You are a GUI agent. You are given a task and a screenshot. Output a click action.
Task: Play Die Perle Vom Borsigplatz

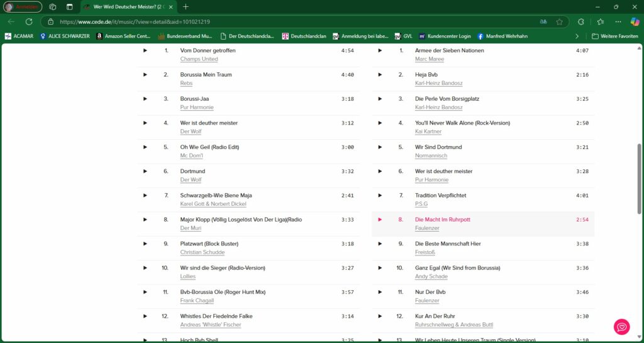point(380,99)
